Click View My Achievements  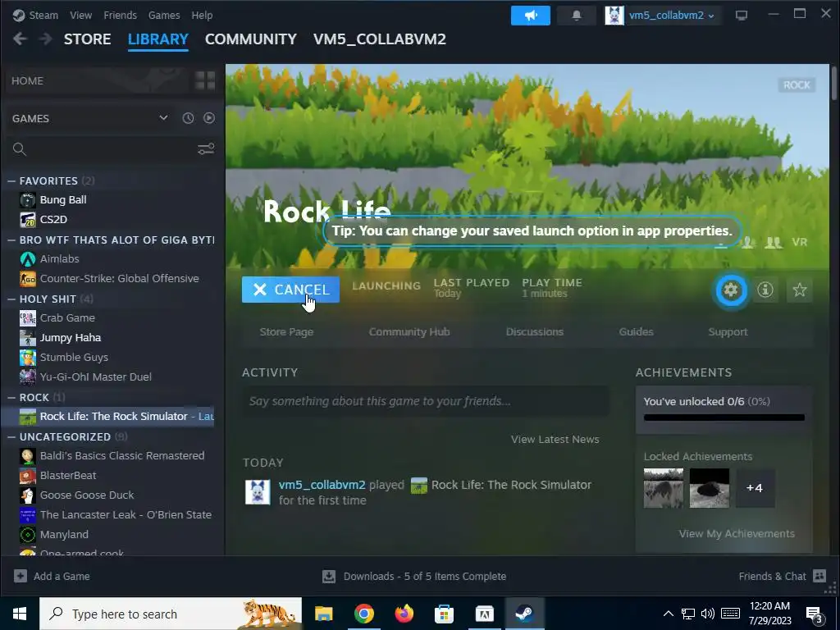(737, 533)
